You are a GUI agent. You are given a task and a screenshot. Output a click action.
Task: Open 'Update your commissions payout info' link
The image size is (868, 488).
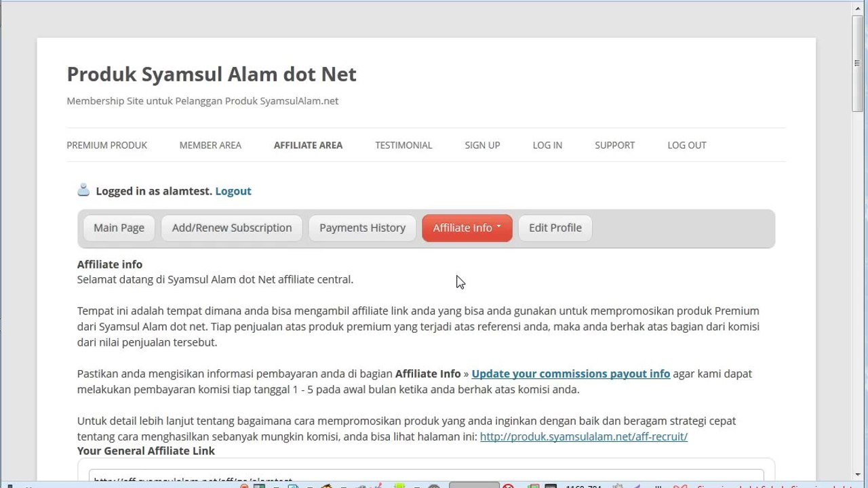click(x=571, y=373)
